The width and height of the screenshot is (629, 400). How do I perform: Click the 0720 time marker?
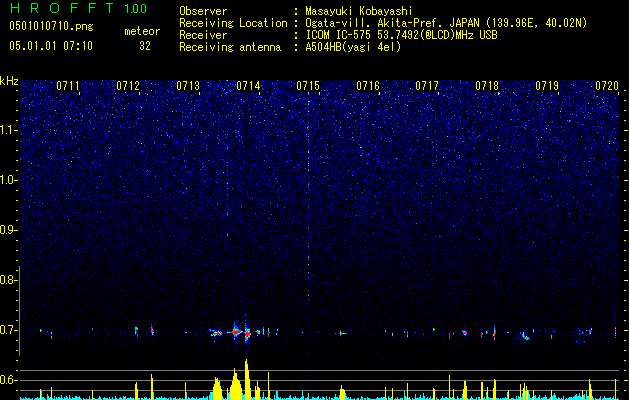pos(607,86)
